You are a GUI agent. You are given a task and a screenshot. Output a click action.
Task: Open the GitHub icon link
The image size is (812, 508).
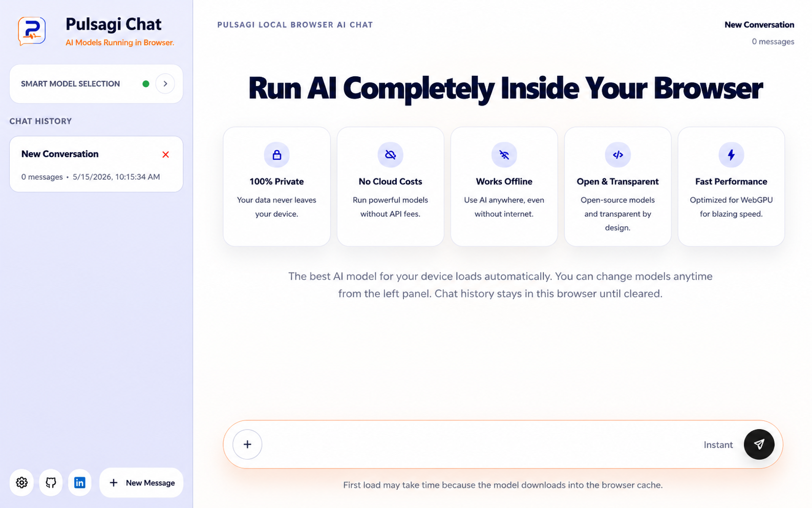point(51,482)
